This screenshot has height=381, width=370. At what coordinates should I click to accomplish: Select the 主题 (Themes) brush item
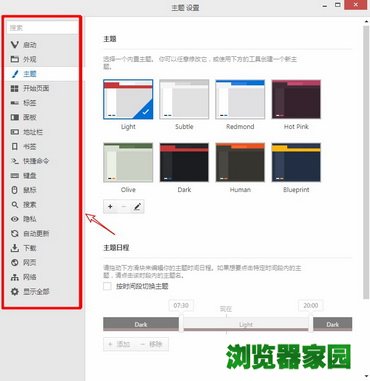coord(42,74)
